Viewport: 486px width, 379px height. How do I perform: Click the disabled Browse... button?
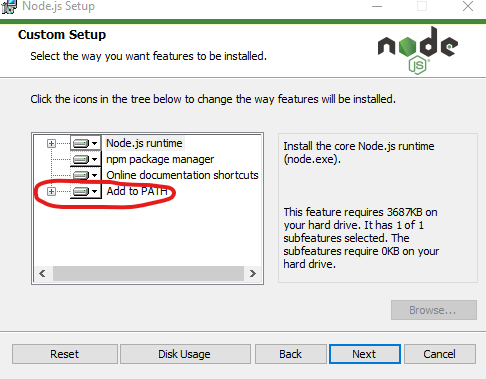coord(434,310)
